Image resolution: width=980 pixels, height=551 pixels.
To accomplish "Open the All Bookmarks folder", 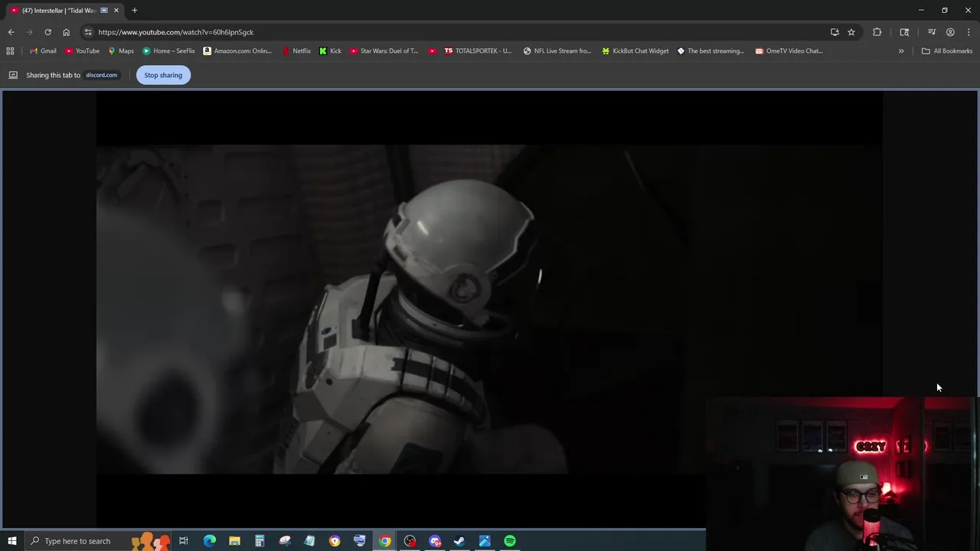I will [x=947, y=51].
